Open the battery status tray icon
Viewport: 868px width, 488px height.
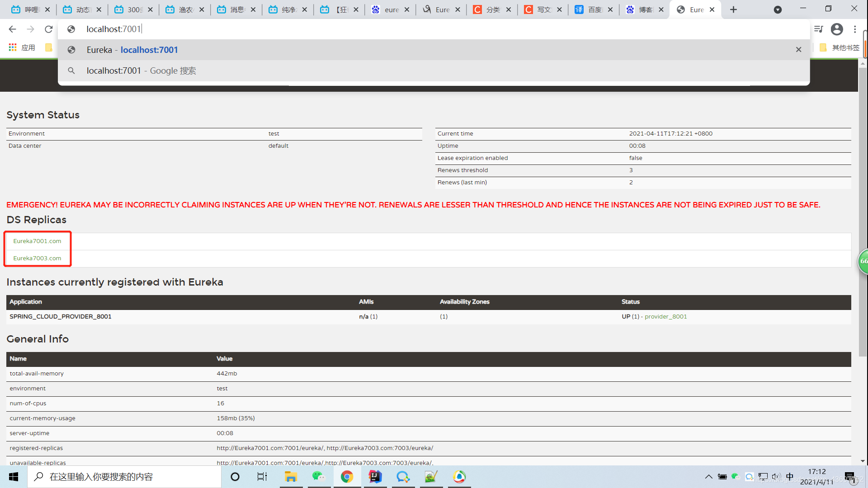[722, 477]
